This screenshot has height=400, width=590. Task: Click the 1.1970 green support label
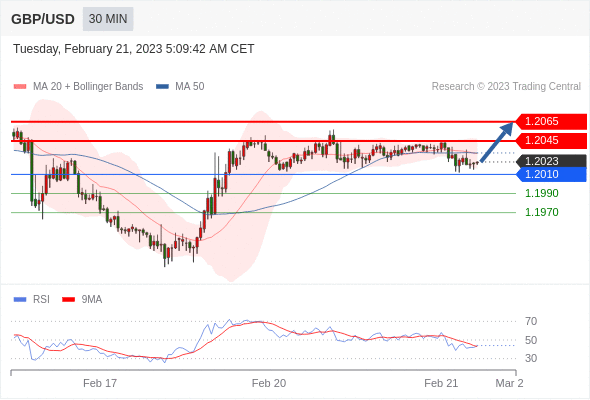pos(542,212)
